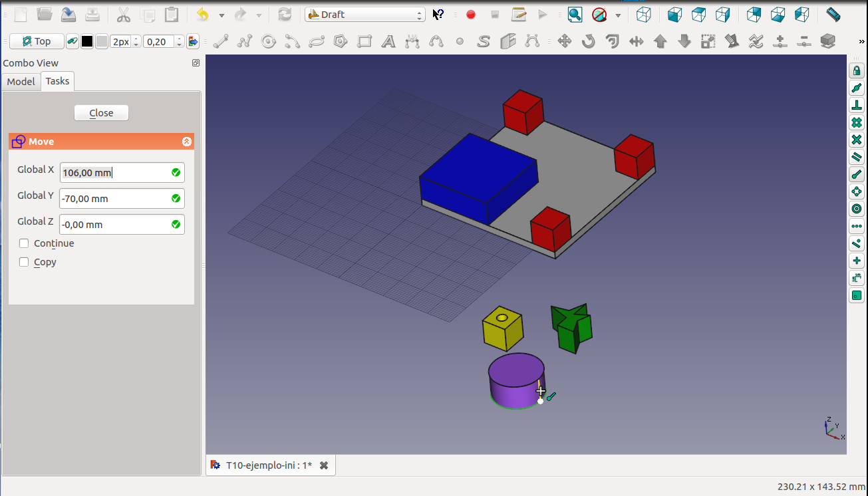Click the Fit all zoom icon
Viewport: 868px width, 496px height.
coord(575,15)
